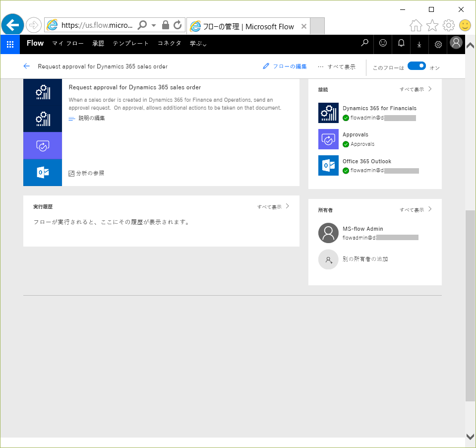Click the page vertical scrollbar thumb

tap(470, 306)
